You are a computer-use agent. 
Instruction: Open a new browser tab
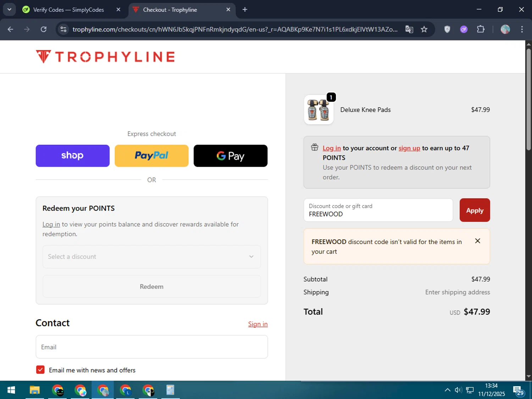point(245,10)
